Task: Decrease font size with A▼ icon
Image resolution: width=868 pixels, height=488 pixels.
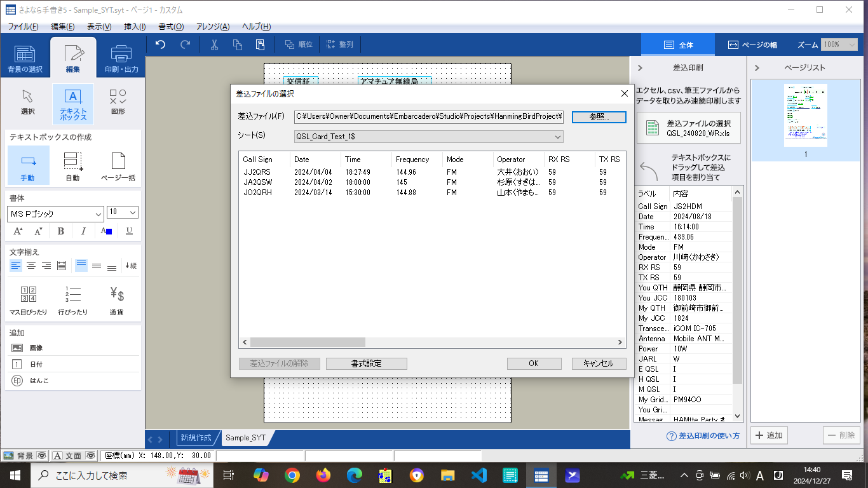Action: (39, 231)
